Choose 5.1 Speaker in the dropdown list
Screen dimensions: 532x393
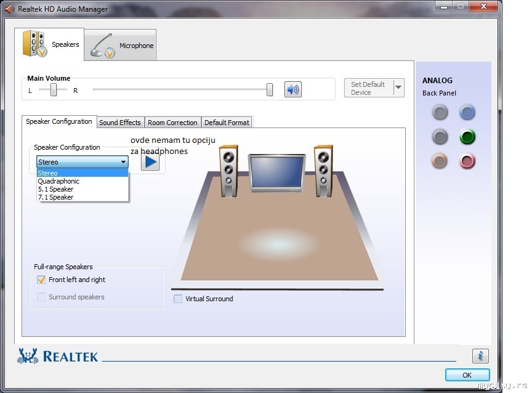point(83,189)
